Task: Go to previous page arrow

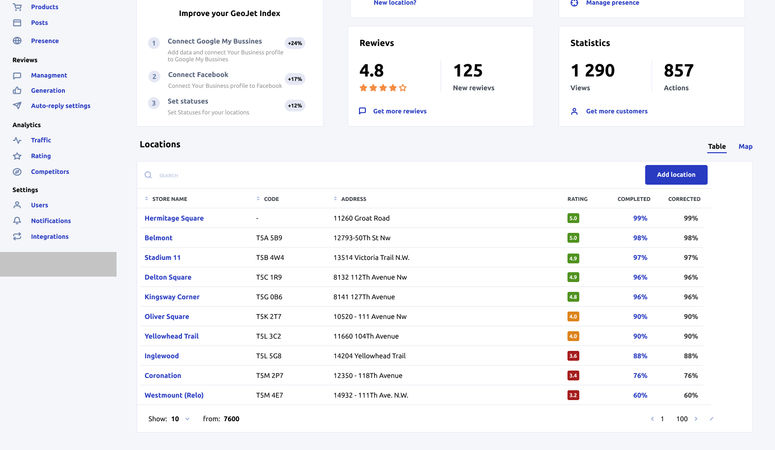Action: pyautogui.click(x=652, y=419)
